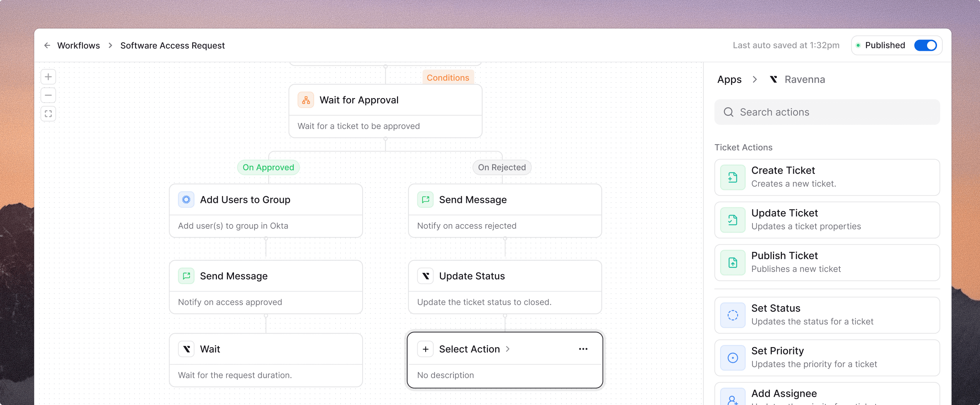This screenshot has height=405, width=980.
Task: Go to the Workflows breadcrumb
Action: click(x=78, y=45)
